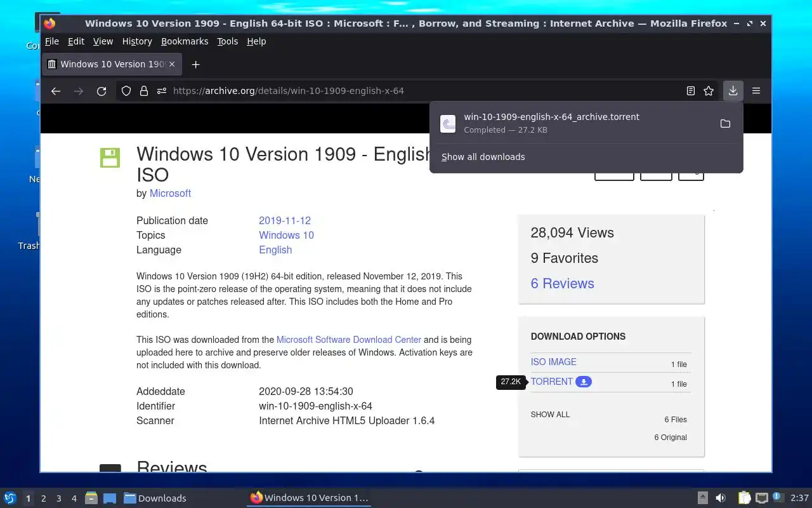Click the torrent file icon in downloads panel
Image resolution: width=812 pixels, height=508 pixels.
(448, 123)
